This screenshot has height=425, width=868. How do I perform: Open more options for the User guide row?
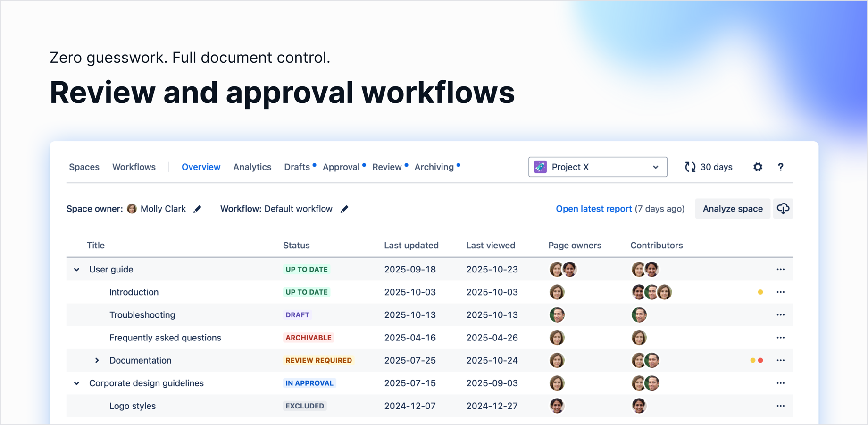[781, 269]
